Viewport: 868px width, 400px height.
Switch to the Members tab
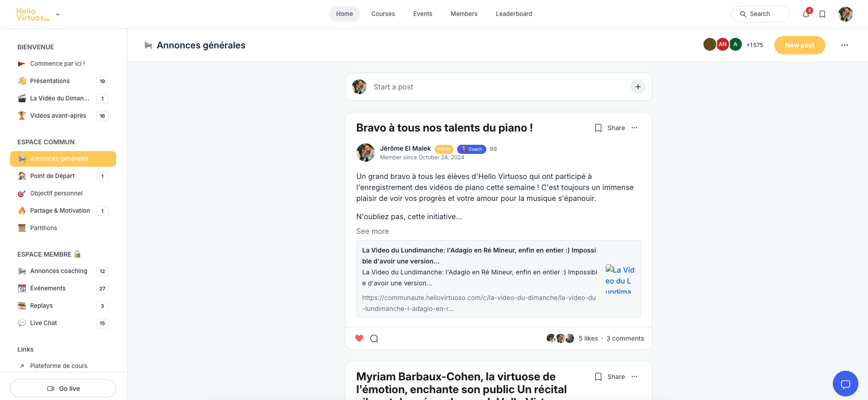click(x=464, y=14)
